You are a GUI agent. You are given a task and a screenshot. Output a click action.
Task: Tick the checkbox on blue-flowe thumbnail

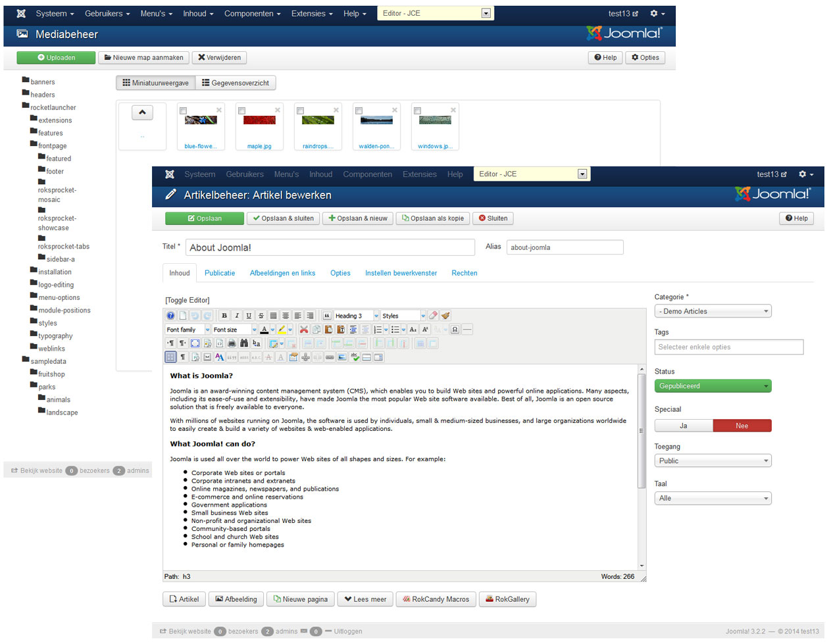click(184, 111)
